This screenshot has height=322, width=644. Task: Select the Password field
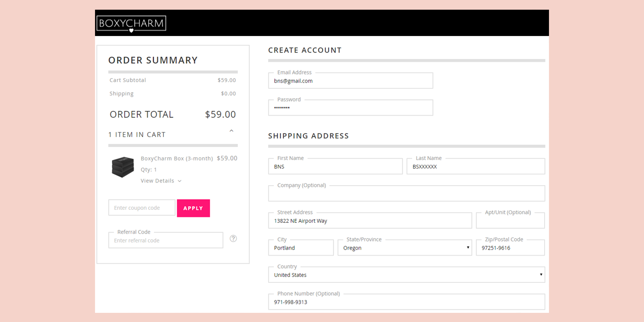(x=350, y=108)
